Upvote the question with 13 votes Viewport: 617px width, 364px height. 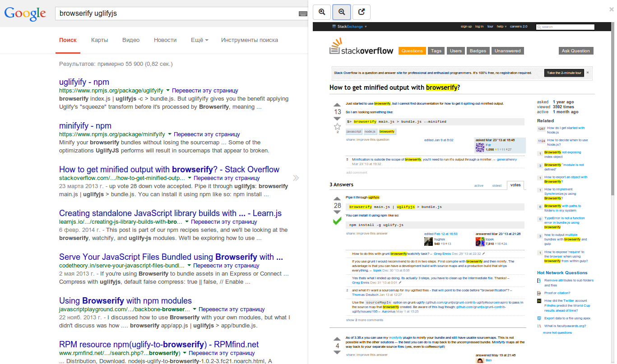337,105
